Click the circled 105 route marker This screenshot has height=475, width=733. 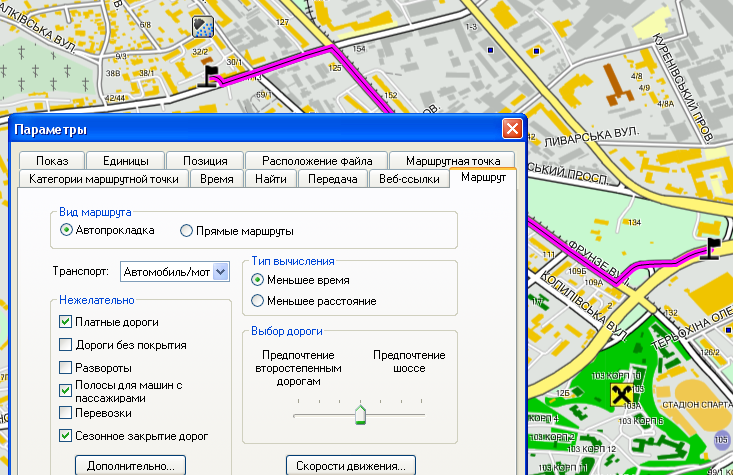(x=722, y=439)
